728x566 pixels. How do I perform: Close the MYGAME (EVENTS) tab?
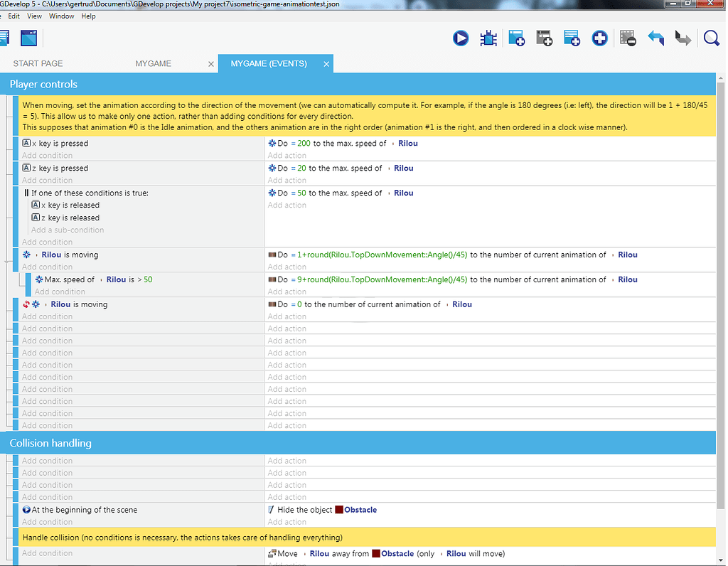click(x=326, y=64)
